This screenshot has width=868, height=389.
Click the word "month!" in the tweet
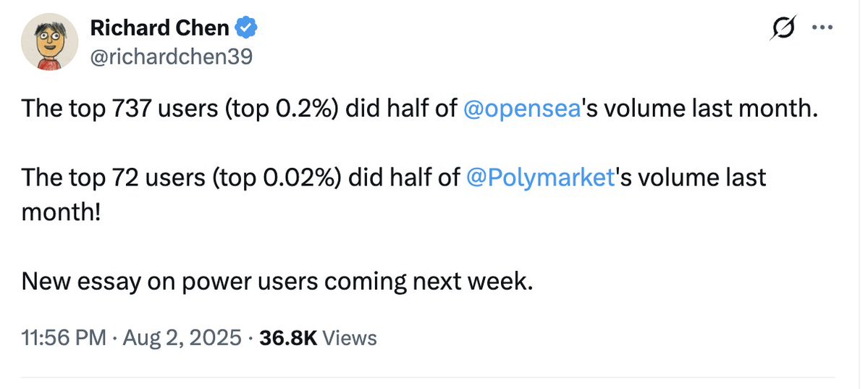pos(62,212)
